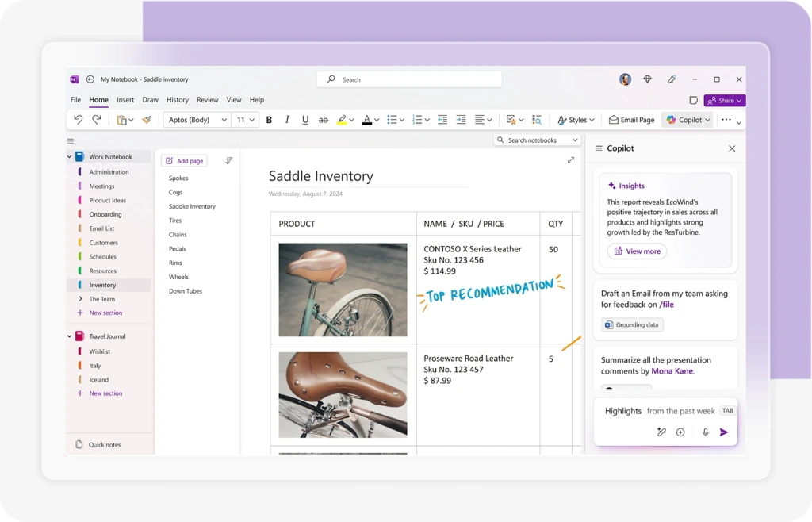Open the Styles dropdown
Image resolution: width=812 pixels, height=522 pixels.
click(x=576, y=120)
